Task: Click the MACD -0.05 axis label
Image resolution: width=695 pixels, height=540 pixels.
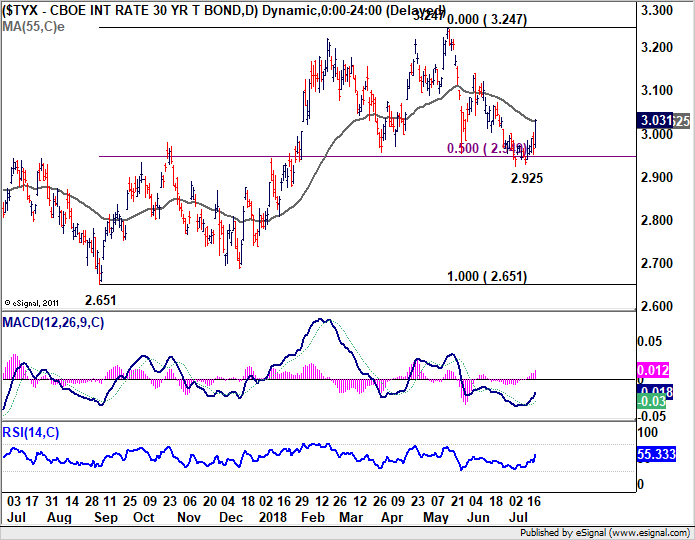Action: point(652,416)
